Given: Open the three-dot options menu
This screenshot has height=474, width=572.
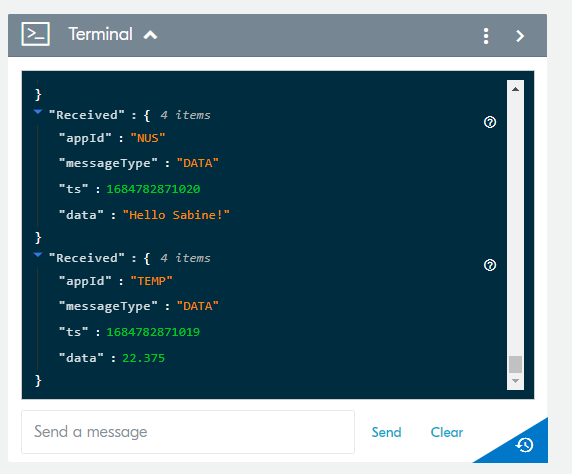Looking at the screenshot, I should [x=486, y=36].
